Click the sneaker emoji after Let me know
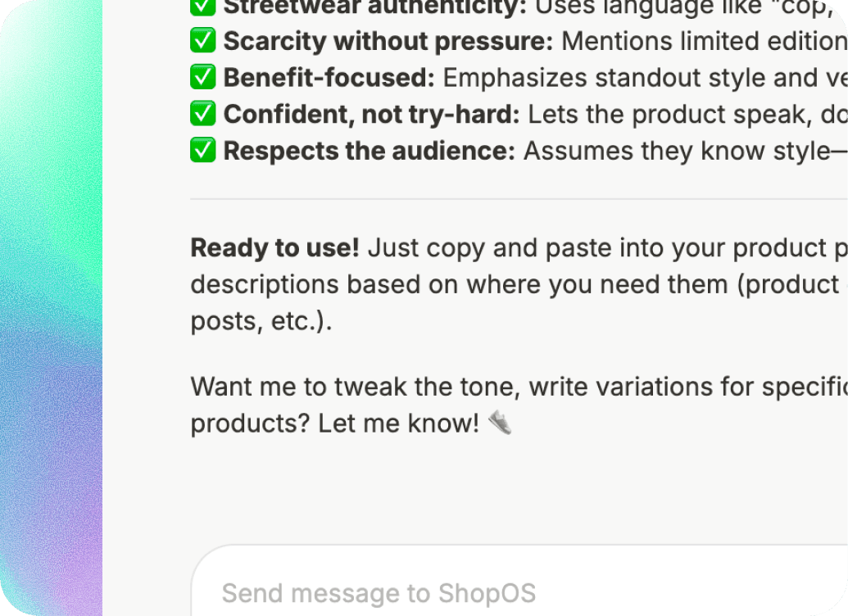Viewport: 848px width, 616px height. pyautogui.click(x=501, y=421)
